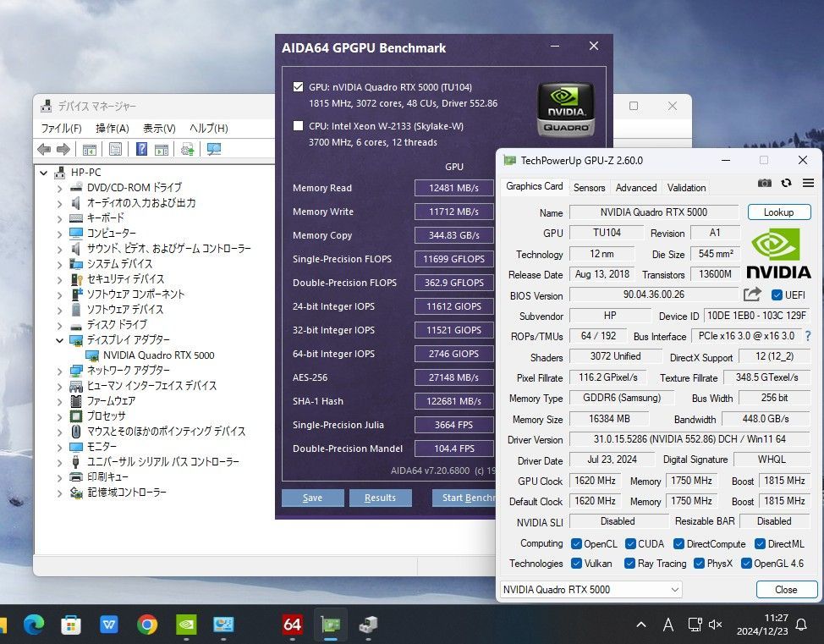824x644 pixels.
Task: Open Google Chrome from the taskbar
Action: (x=147, y=625)
